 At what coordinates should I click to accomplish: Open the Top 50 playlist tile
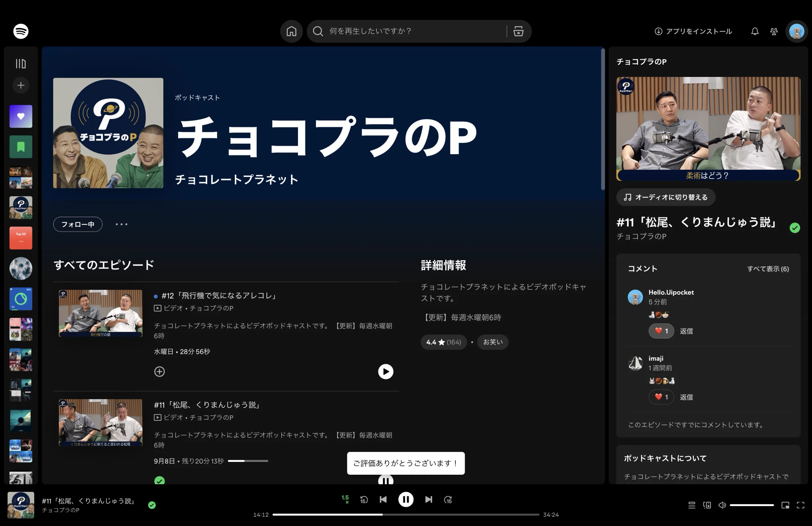point(21,238)
